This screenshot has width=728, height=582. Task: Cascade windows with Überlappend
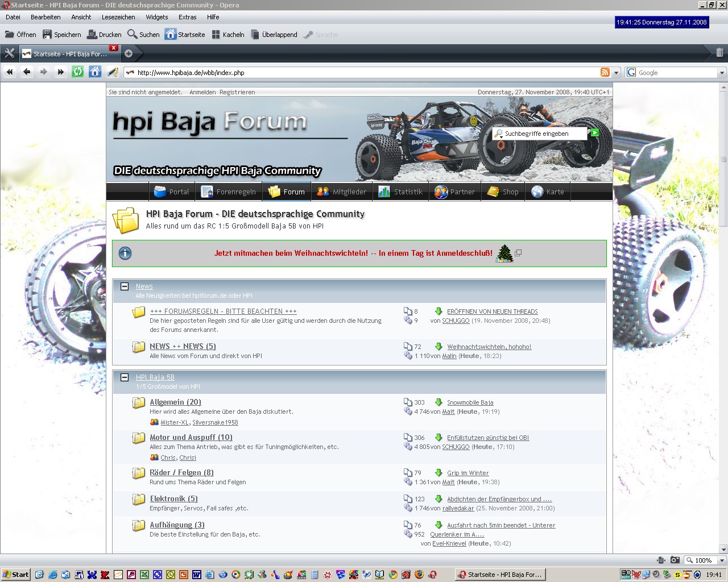tap(274, 35)
